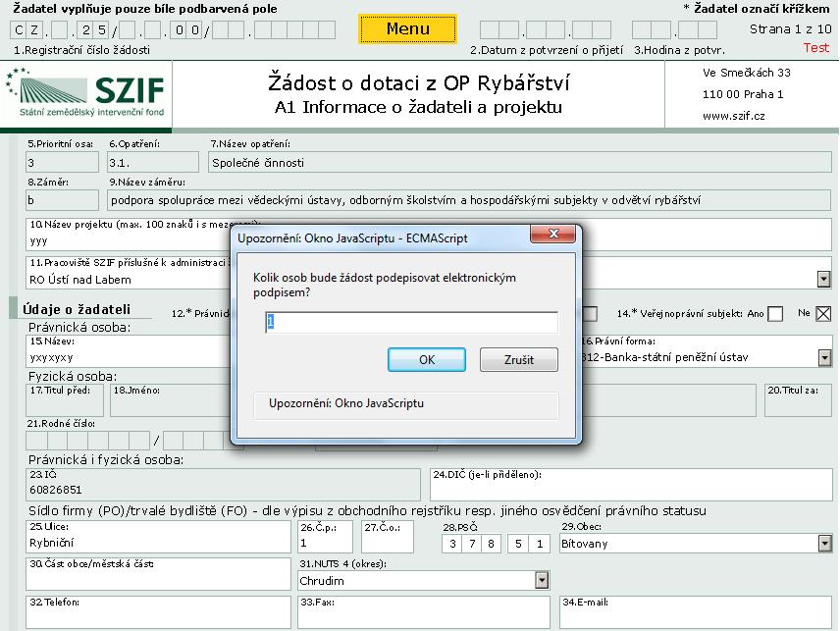Click the Titul za field
Screen dimensions: 840x631
798,400
